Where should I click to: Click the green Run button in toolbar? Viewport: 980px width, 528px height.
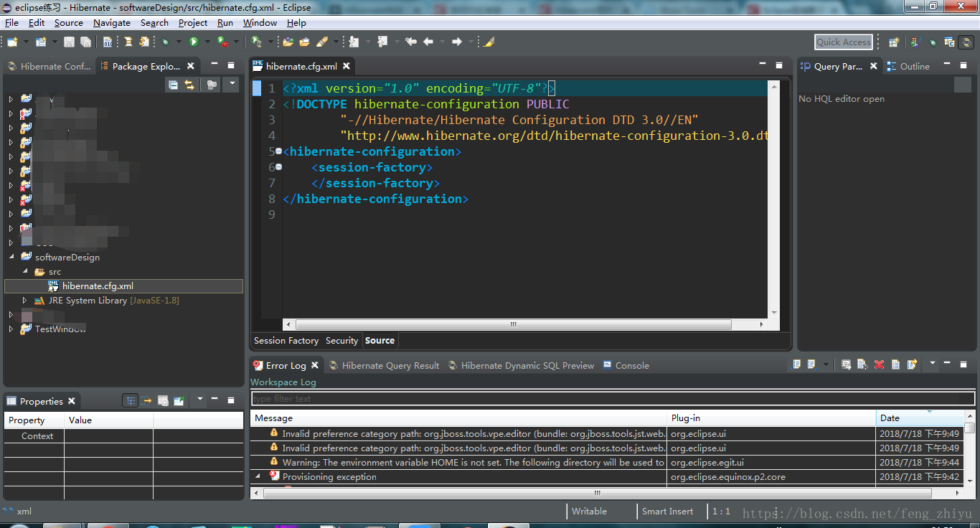(x=194, y=42)
